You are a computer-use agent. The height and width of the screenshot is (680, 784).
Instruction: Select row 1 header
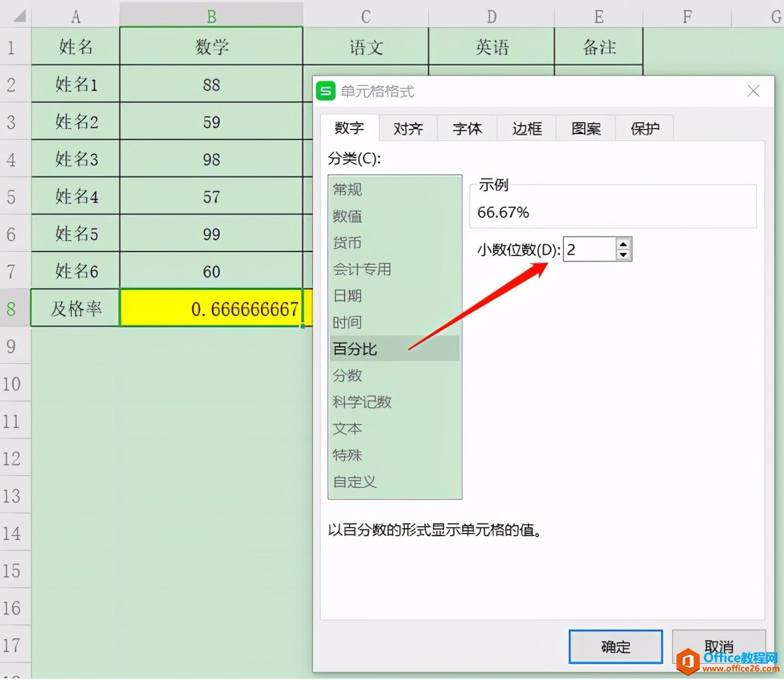coord(15,46)
